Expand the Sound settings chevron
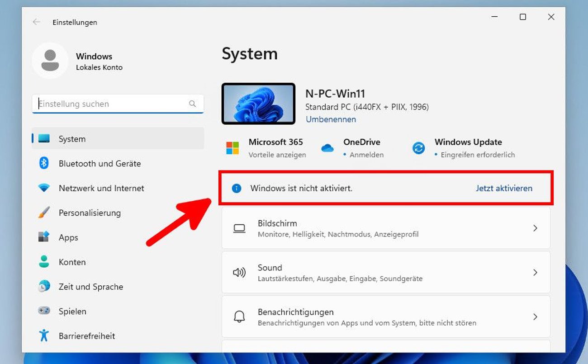 point(536,272)
